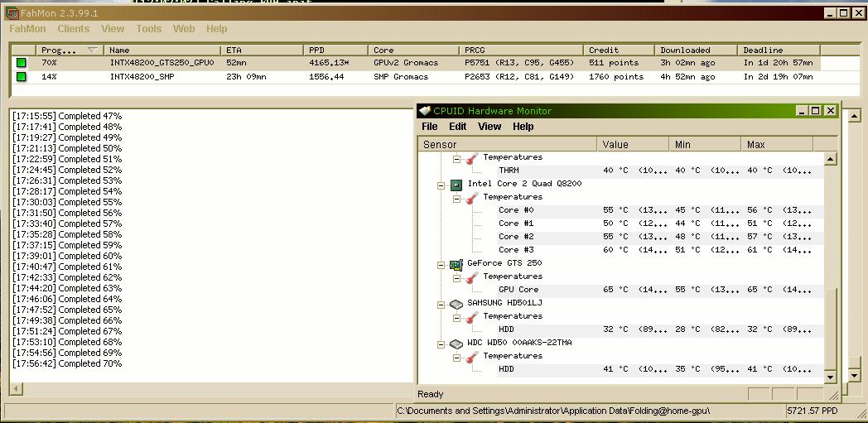
Task: Collapse Temperatures under GeForce GTS 250
Action: pyautogui.click(x=456, y=278)
